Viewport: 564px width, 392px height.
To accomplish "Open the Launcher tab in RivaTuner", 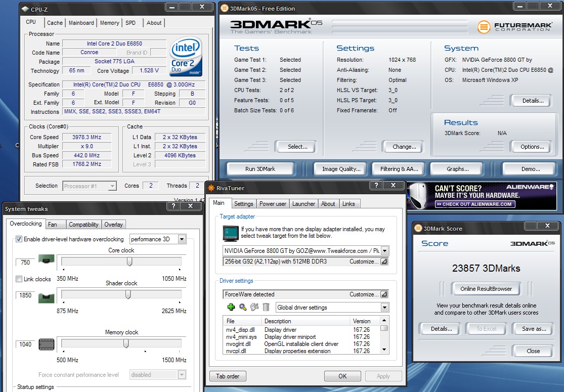I will coord(303,204).
